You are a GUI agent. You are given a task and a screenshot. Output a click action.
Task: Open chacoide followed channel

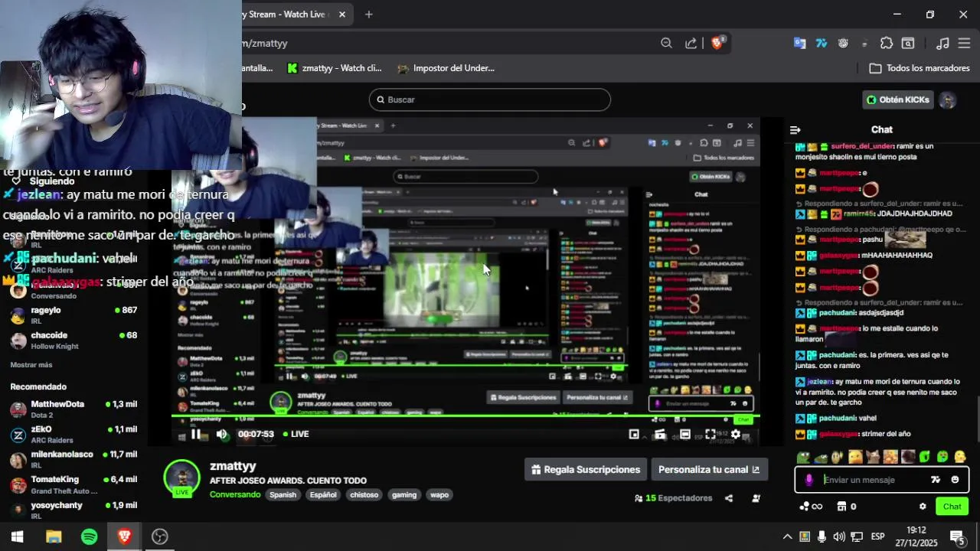[x=74, y=341]
